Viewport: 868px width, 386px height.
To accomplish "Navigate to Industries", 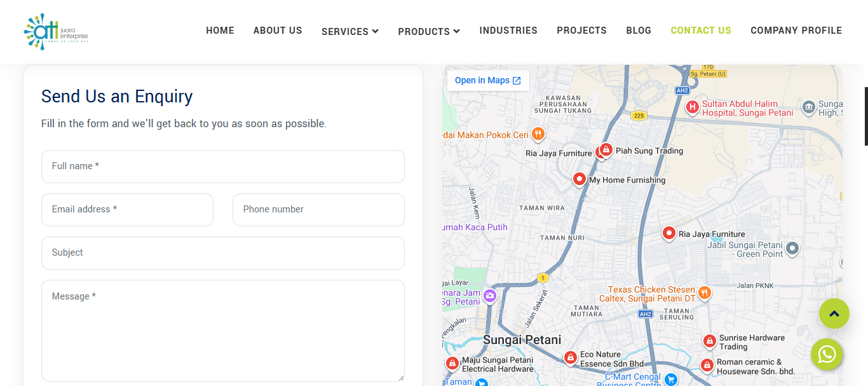I will 508,31.
